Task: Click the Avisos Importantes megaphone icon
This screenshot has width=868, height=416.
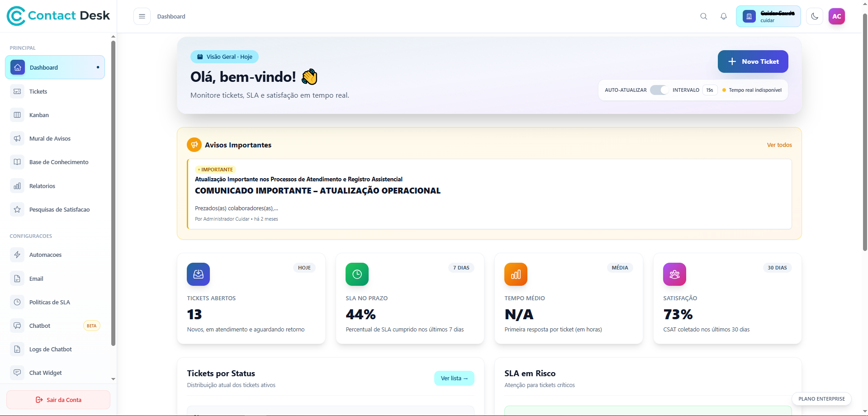Action: point(194,145)
